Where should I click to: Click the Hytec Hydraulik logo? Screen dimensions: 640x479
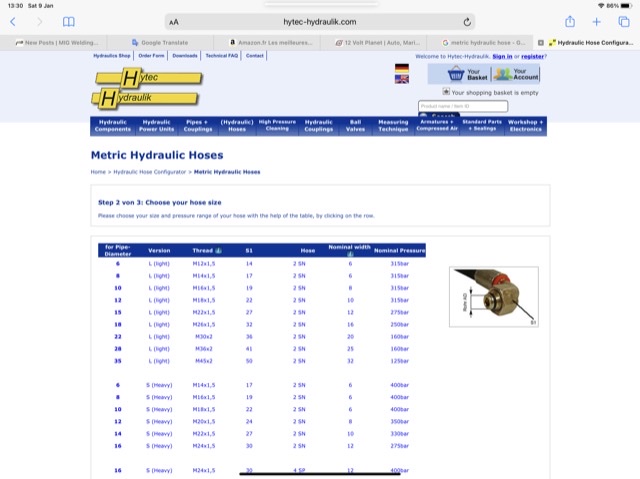tap(147, 89)
